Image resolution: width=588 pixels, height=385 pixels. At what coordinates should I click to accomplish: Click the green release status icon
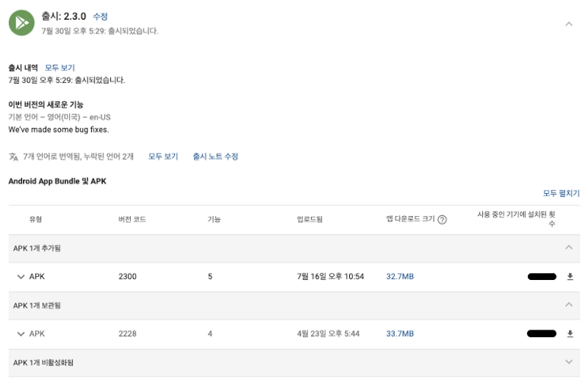[21, 23]
